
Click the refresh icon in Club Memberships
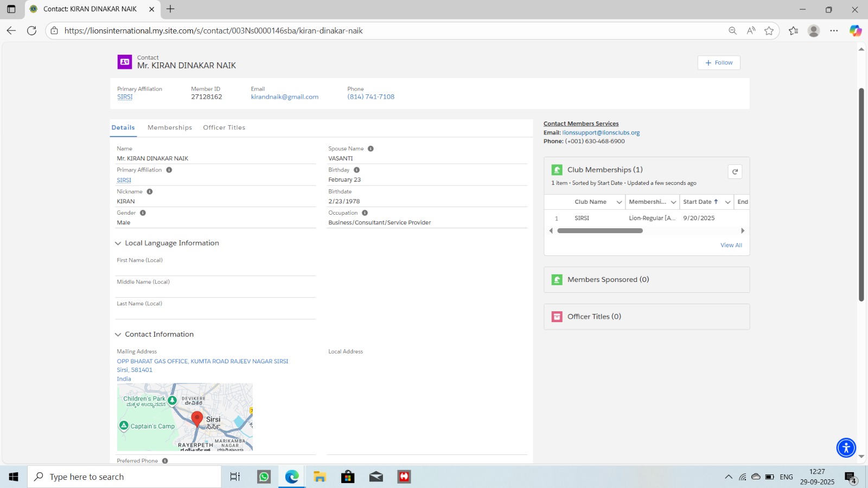coord(735,172)
